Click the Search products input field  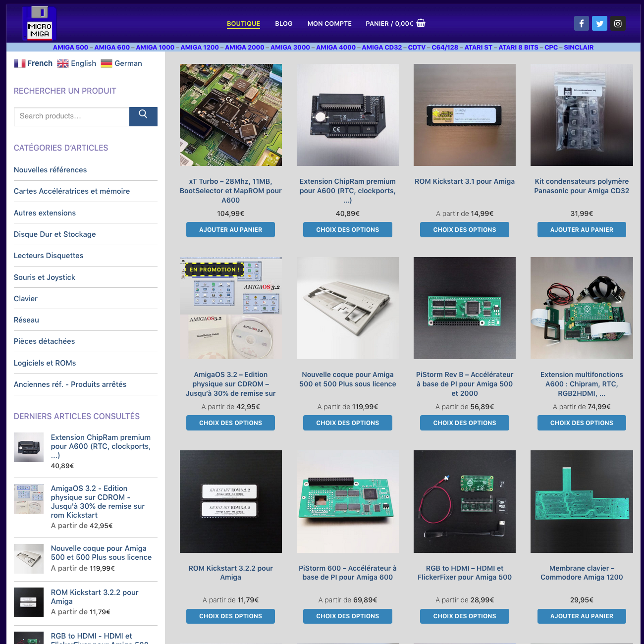[72, 116]
